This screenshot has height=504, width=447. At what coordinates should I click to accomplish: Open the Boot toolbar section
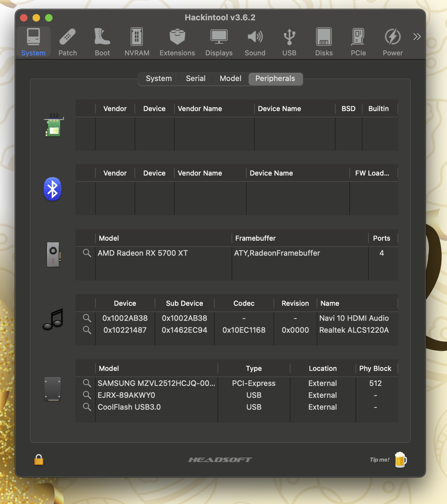(102, 42)
